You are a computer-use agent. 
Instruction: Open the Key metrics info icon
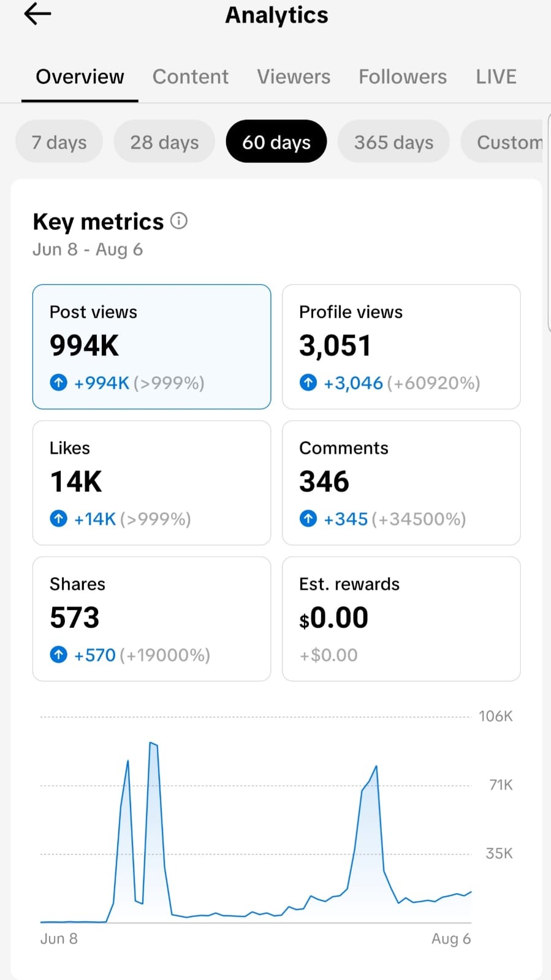click(178, 221)
